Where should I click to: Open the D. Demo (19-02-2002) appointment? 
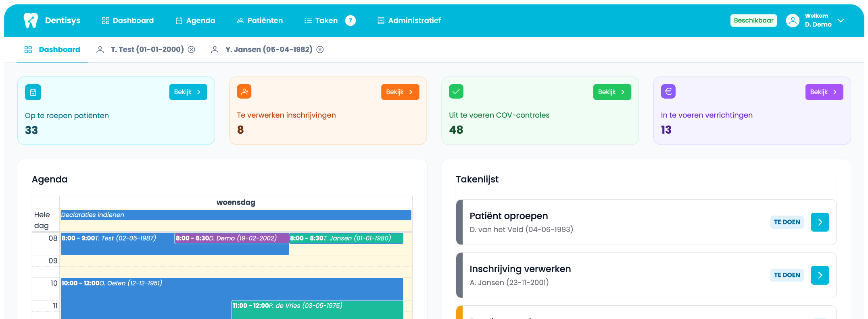click(232, 238)
